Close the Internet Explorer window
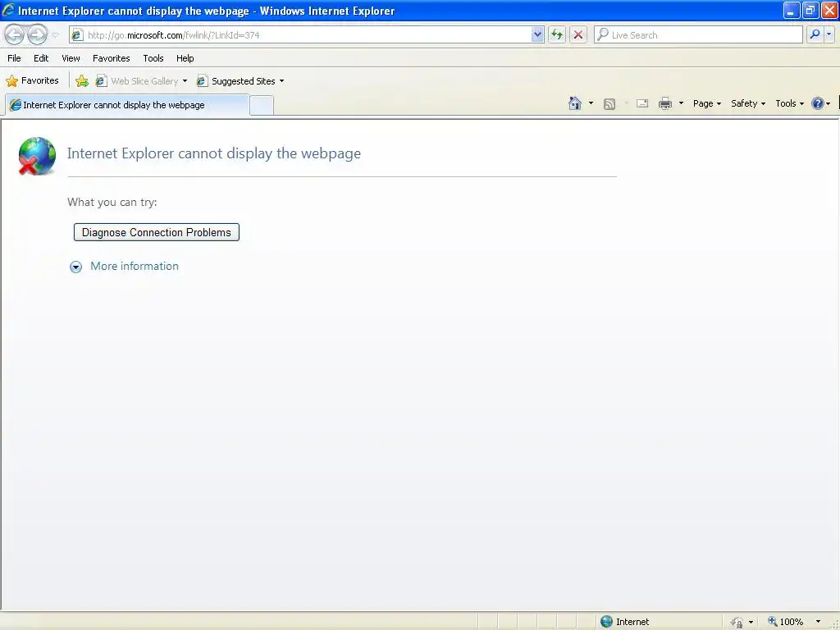840x630 pixels. [829, 10]
